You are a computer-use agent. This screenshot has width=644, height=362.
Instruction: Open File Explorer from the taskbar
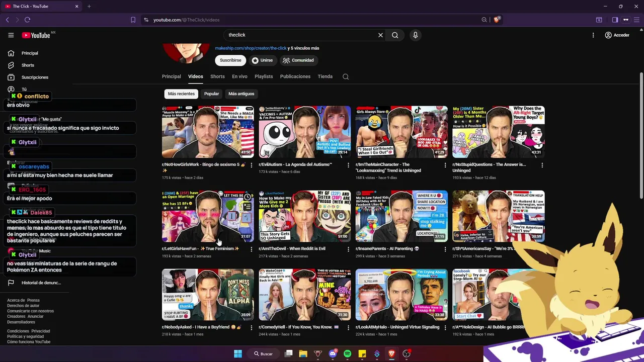pos(303,354)
